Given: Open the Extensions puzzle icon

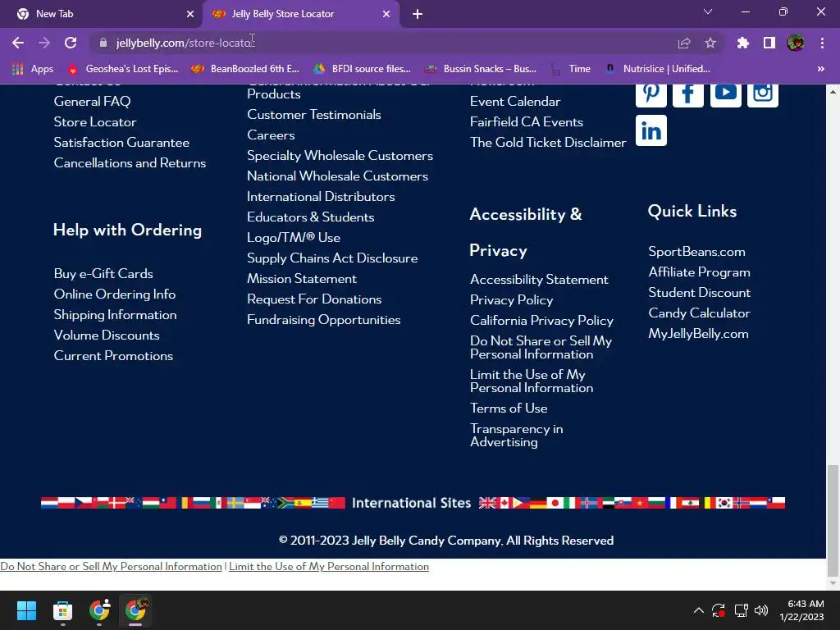Looking at the screenshot, I should point(742,43).
